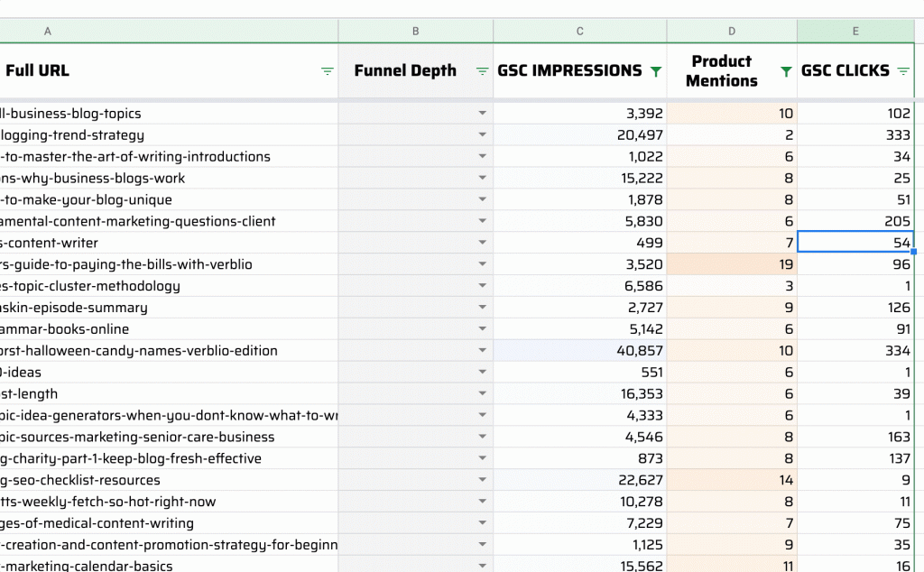Select the GSC CLICKS header cell

855,70
